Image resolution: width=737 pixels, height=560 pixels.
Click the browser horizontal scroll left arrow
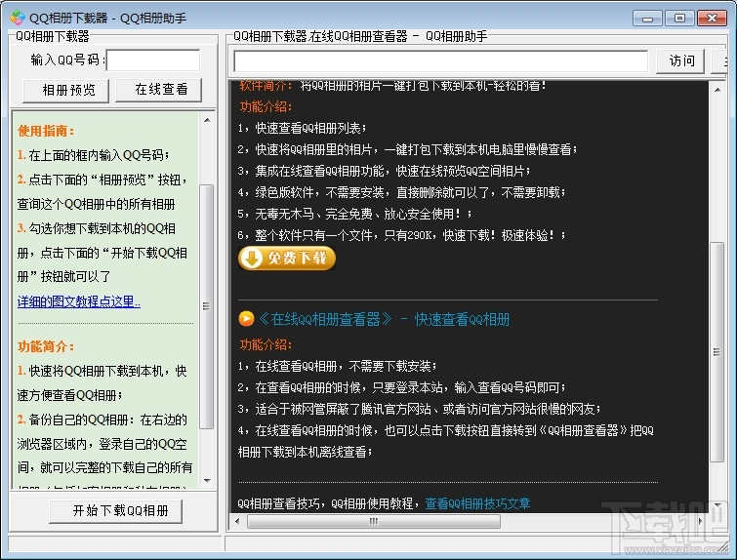point(237,521)
